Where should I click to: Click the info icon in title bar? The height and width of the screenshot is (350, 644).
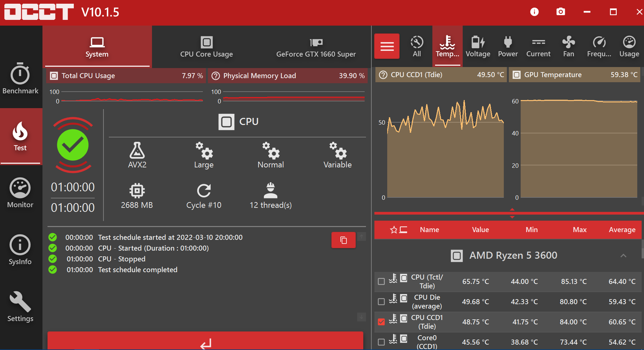(x=534, y=12)
